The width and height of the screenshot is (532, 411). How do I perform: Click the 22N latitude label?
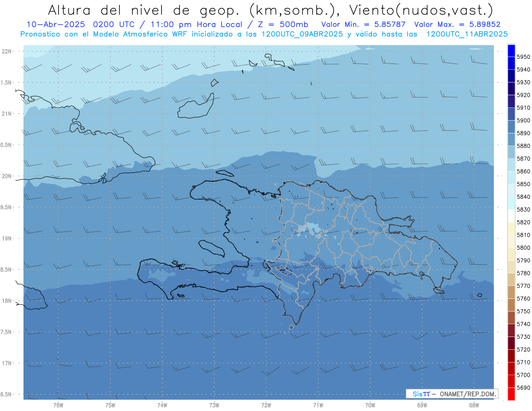point(7,51)
